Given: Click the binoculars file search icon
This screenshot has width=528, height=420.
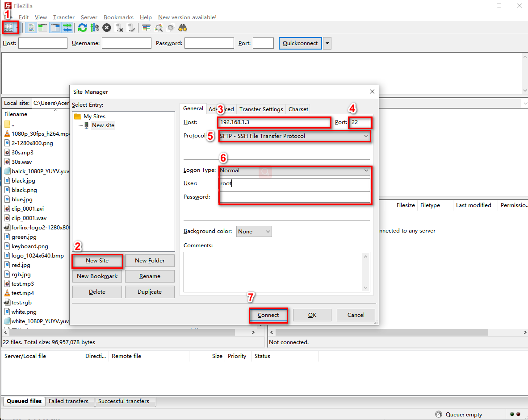Looking at the screenshot, I should tap(183, 28).
